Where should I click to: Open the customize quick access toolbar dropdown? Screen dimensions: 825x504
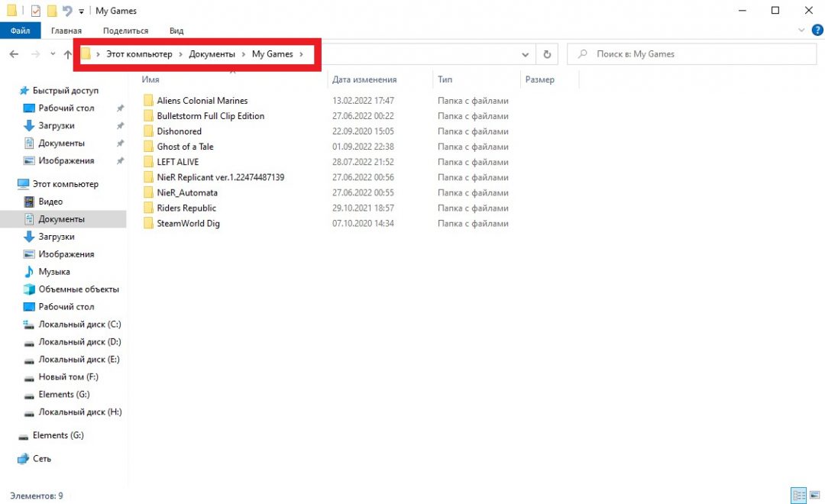[x=82, y=11]
